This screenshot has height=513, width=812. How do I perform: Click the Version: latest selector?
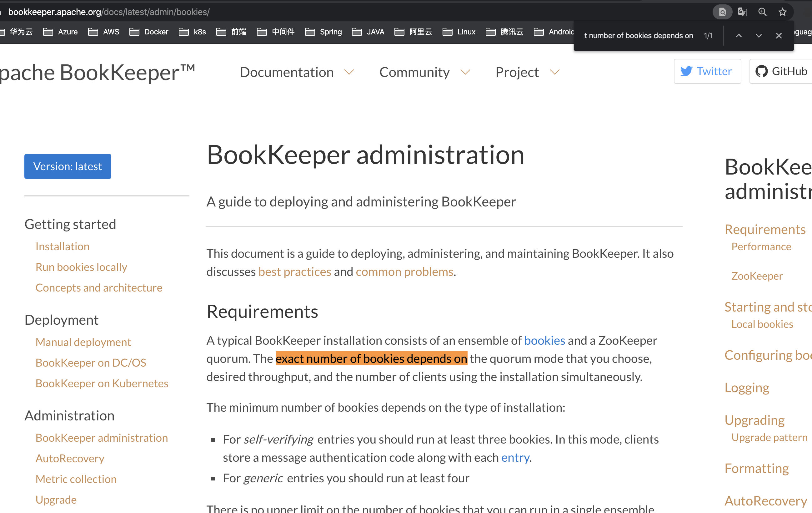[68, 166]
